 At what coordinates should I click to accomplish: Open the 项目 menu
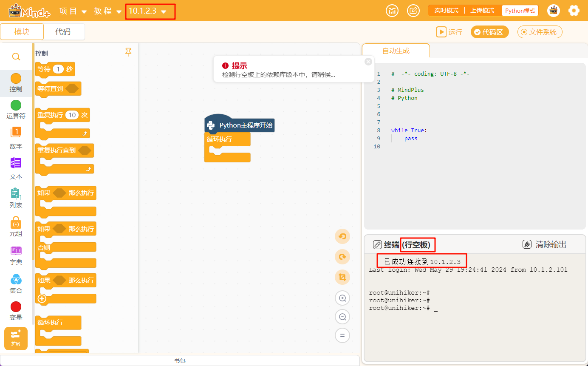click(x=73, y=11)
